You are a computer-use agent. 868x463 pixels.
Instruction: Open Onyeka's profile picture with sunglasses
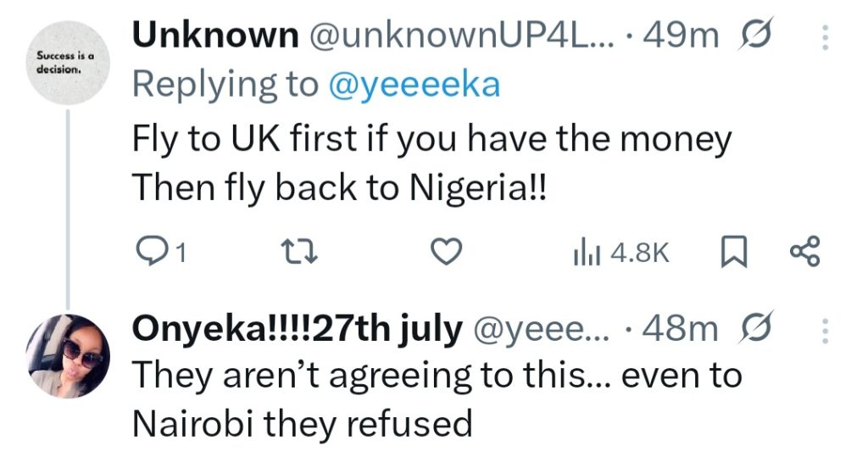click(66, 353)
